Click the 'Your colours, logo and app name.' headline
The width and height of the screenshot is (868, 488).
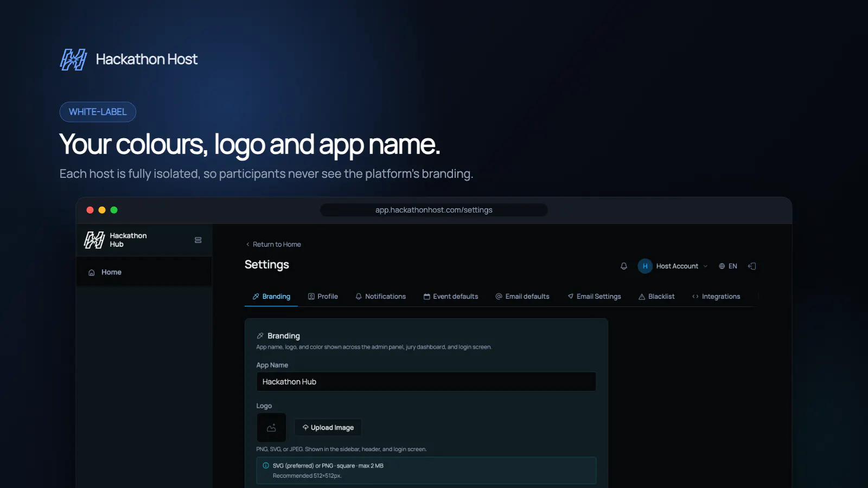[250, 144]
